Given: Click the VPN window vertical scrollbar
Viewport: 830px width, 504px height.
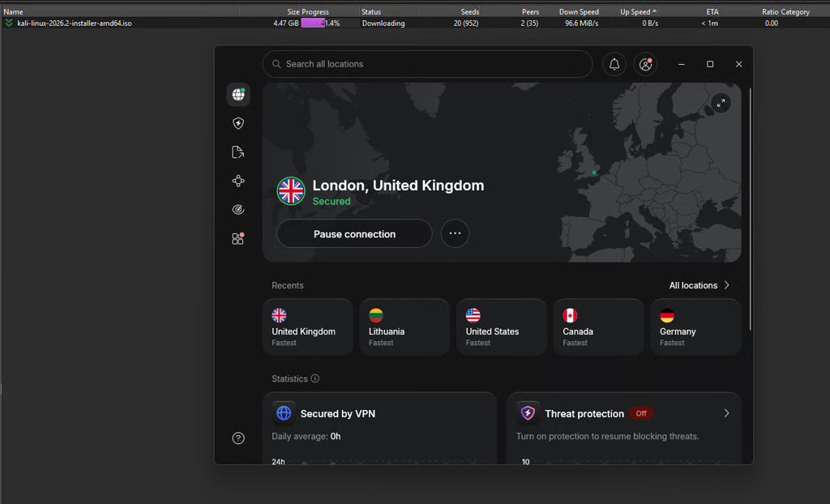Looking at the screenshot, I should tap(750, 209).
